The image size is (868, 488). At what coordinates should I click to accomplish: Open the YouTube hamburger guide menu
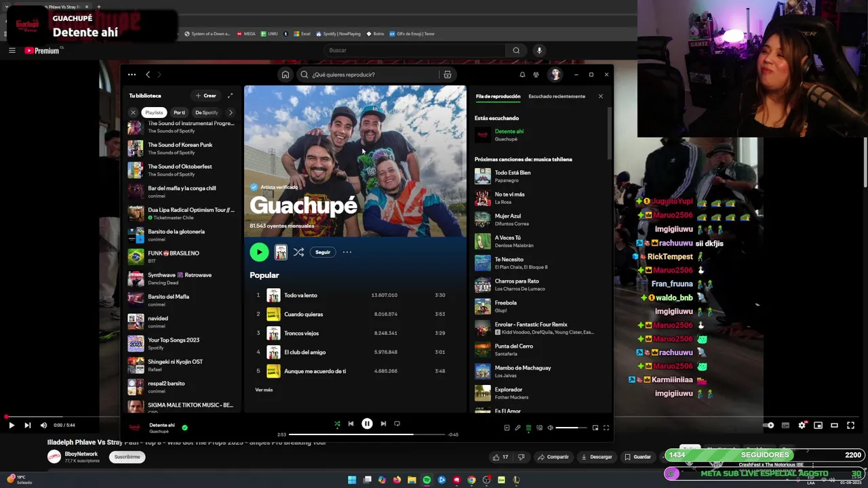[12, 50]
